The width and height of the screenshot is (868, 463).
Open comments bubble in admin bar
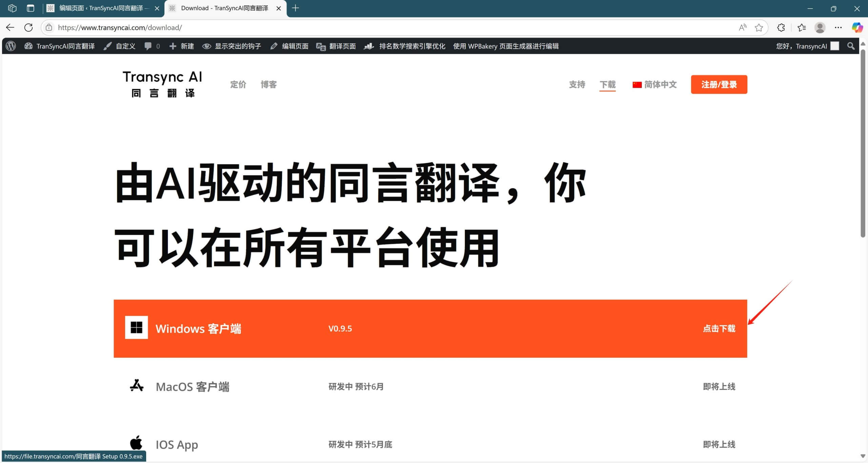[152, 46]
